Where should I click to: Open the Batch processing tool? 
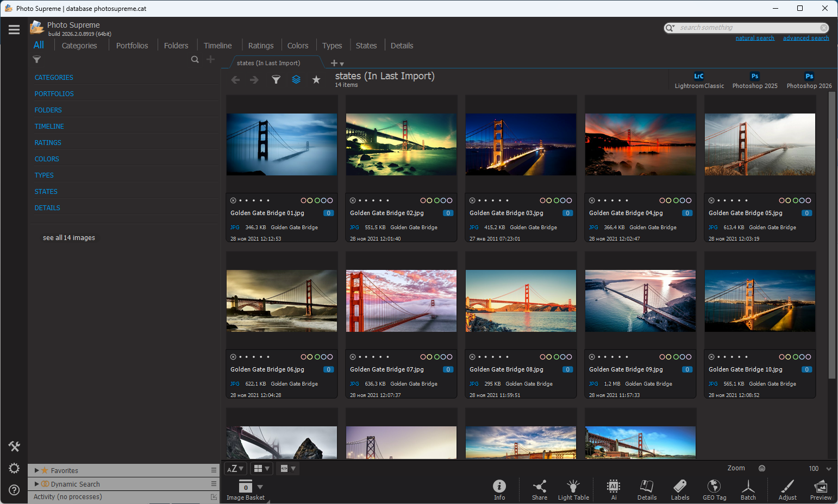748,489
